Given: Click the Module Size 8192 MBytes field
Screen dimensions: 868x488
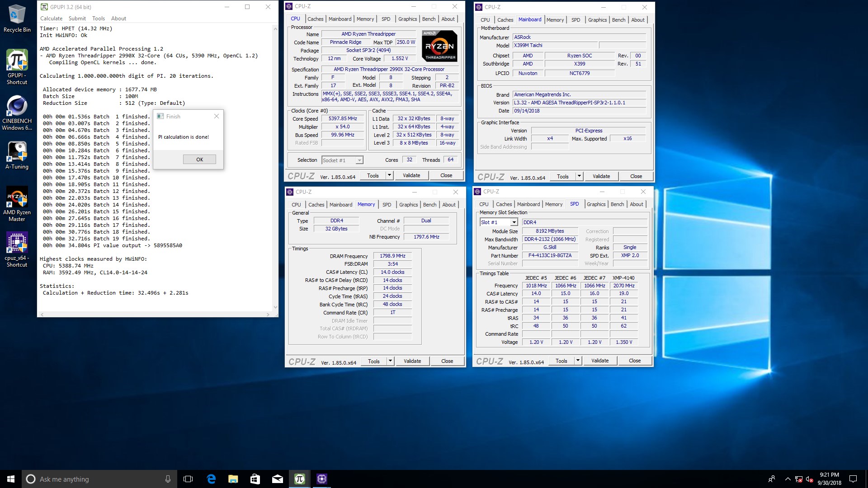Looking at the screenshot, I should click(x=550, y=231).
